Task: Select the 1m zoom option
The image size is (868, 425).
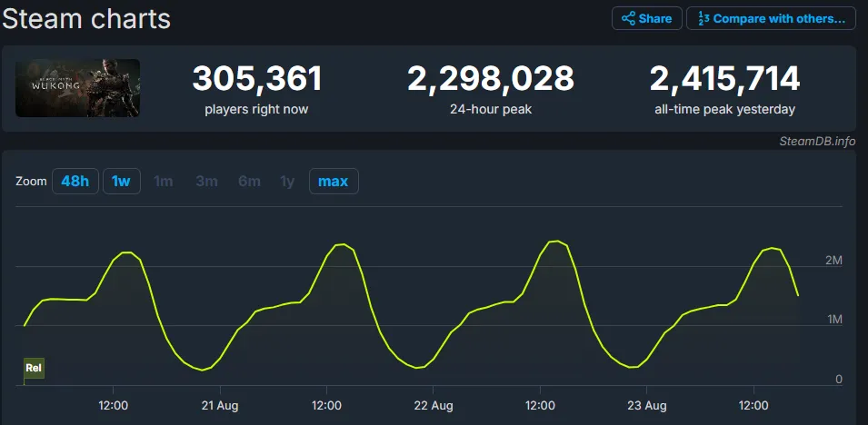Action: tap(164, 181)
